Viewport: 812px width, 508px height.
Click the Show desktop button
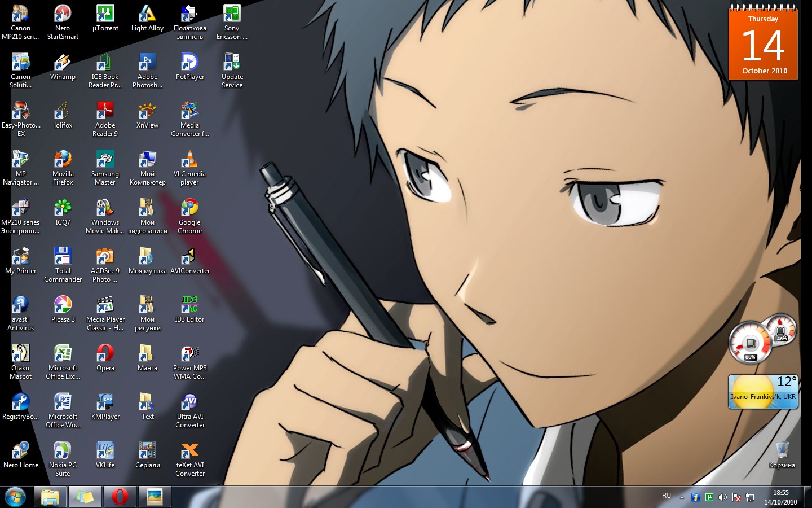pos(807,497)
